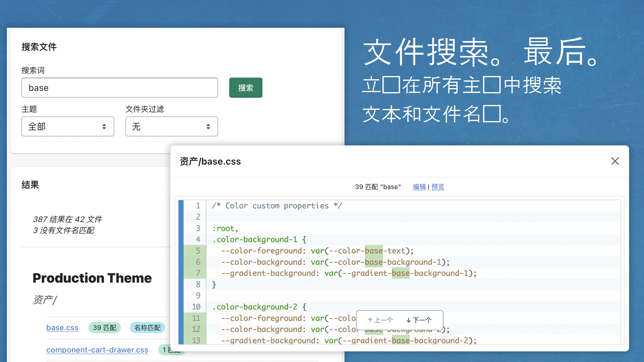Click the code line with .color-background-1
Viewport: 644px width, 362px height.
[x=259, y=240]
